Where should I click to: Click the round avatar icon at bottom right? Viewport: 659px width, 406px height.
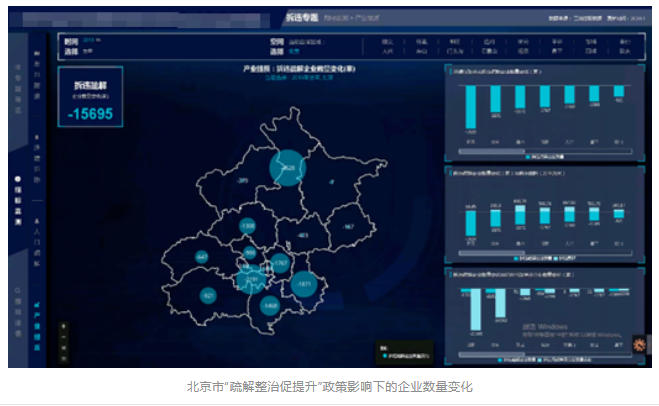pos(638,343)
